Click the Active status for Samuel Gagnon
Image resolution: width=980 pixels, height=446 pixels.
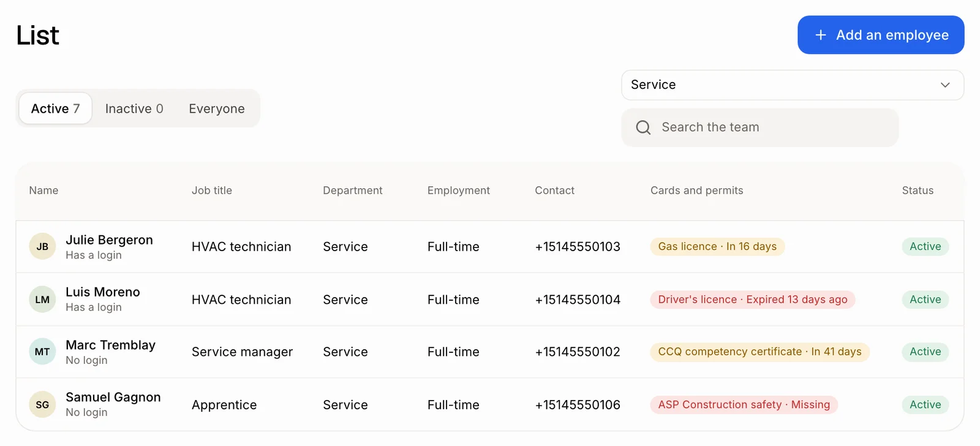[925, 404]
